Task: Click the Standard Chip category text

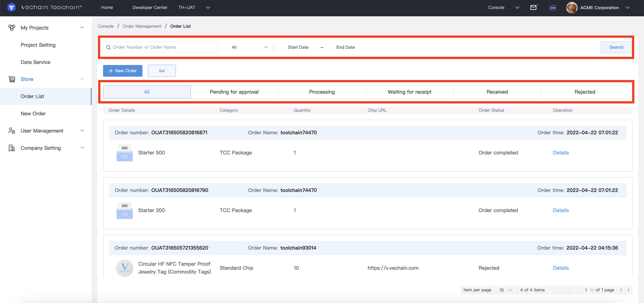Action: (236, 268)
